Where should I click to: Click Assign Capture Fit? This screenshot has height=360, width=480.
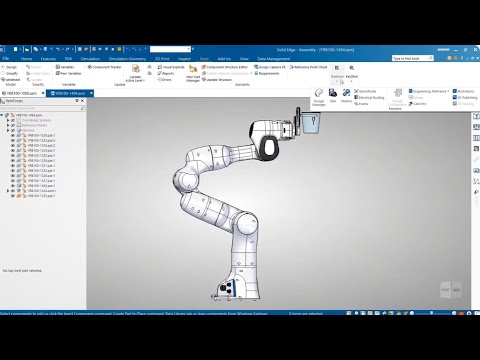coord(270,67)
